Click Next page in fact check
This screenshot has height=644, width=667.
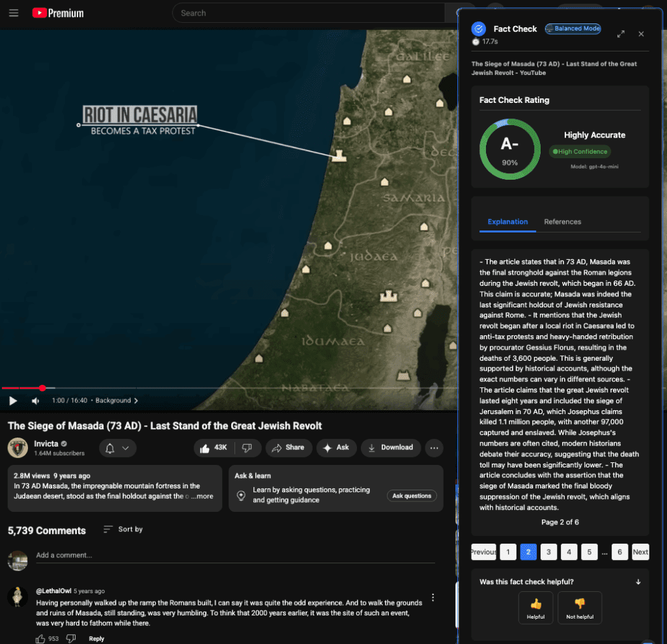pos(640,552)
